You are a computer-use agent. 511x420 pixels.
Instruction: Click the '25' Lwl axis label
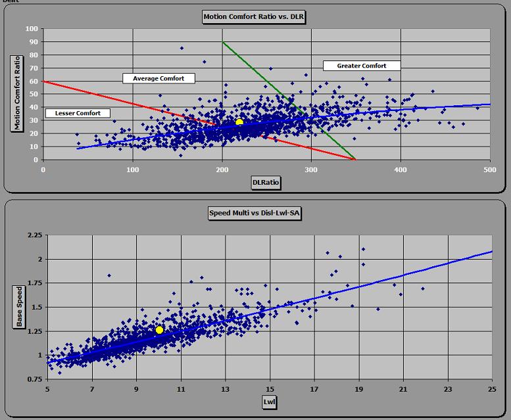(x=492, y=389)
